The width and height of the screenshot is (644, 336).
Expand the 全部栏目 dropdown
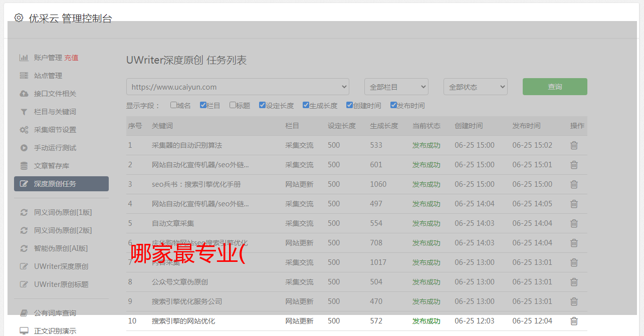396,87
